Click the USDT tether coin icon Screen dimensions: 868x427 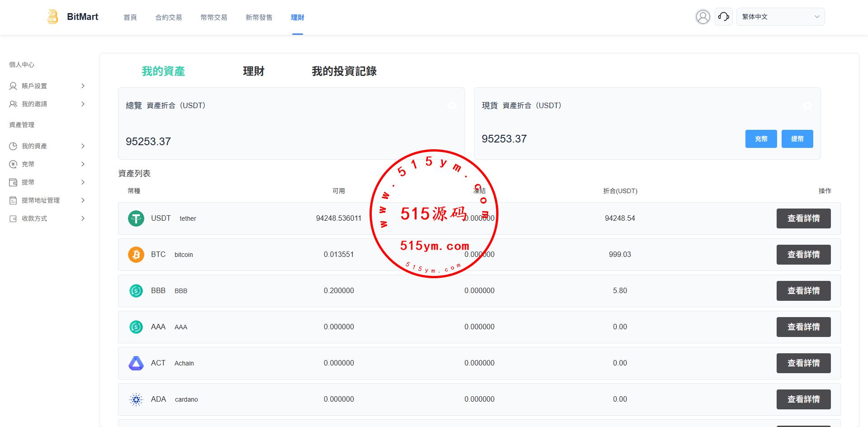coord(136,218)
